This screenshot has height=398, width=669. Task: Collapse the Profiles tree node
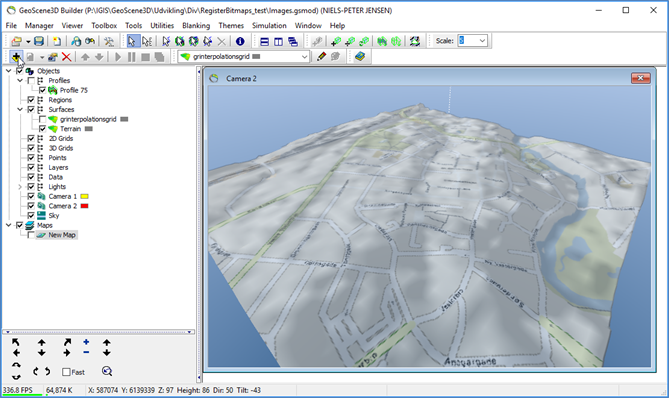(x=20, y=81)
